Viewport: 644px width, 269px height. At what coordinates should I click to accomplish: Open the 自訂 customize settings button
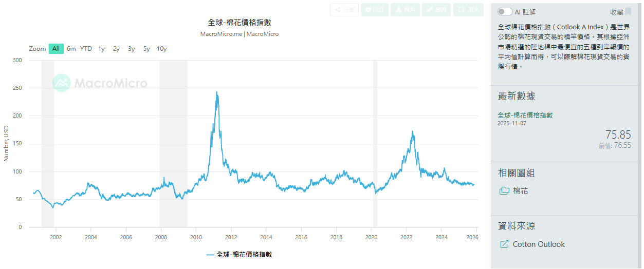[x=375, y=10]
